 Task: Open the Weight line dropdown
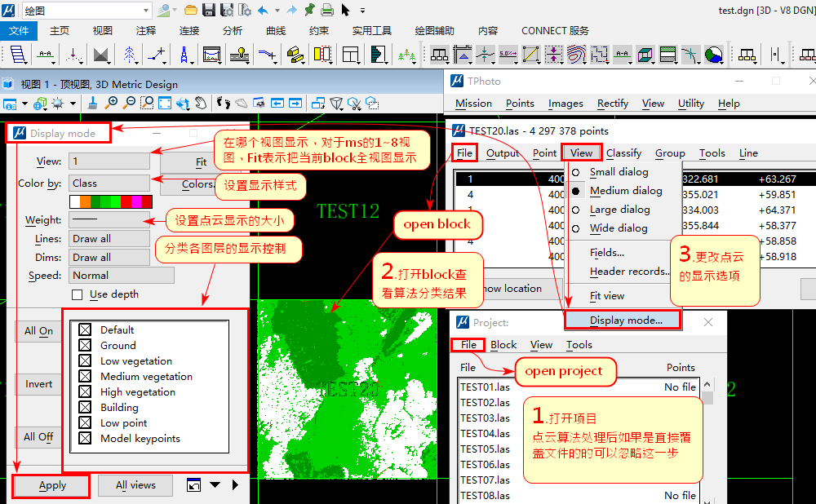(x=109, y=219)
